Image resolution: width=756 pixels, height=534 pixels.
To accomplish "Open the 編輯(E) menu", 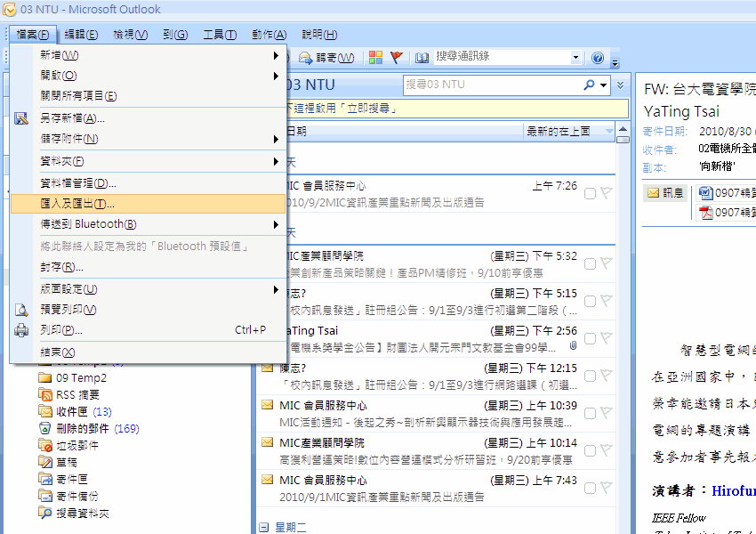I will pos(81,35).
